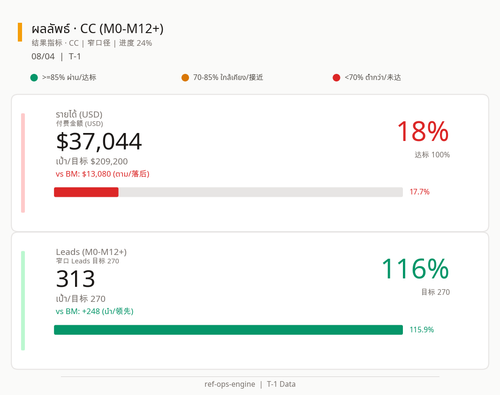Click the vs BM: $13,080 text

tap(102, 174)
